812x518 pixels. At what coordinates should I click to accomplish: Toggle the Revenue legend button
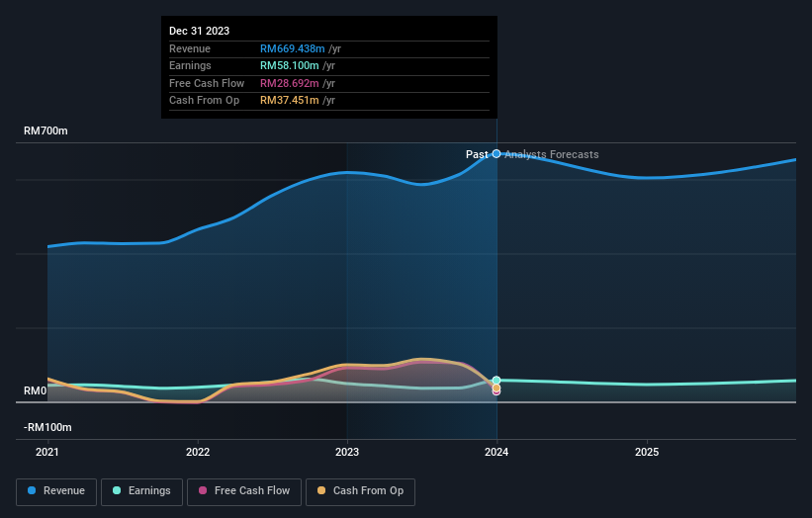[56, 491]
